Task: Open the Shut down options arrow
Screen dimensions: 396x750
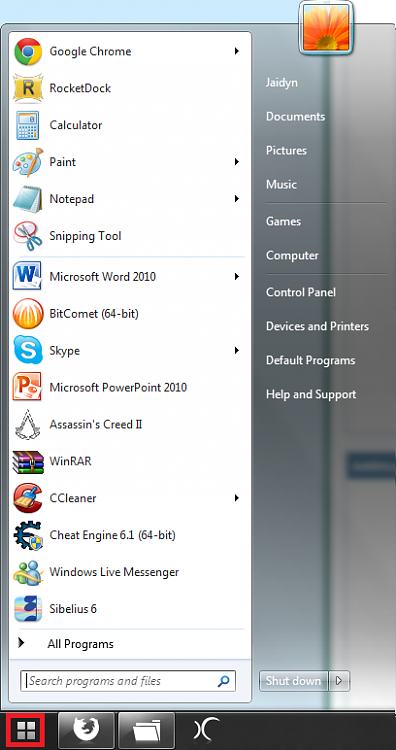Action: click(339, 681)
